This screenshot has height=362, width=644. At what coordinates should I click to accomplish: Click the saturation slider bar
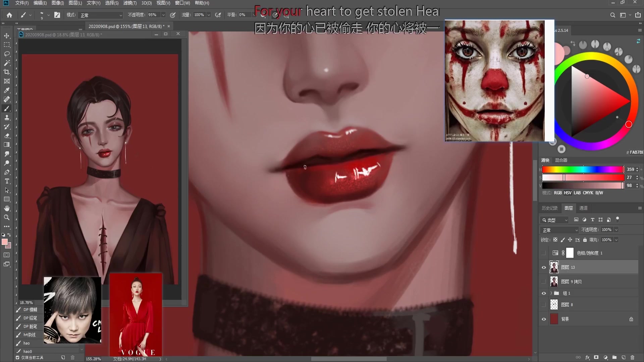click(x=583, y=178)
